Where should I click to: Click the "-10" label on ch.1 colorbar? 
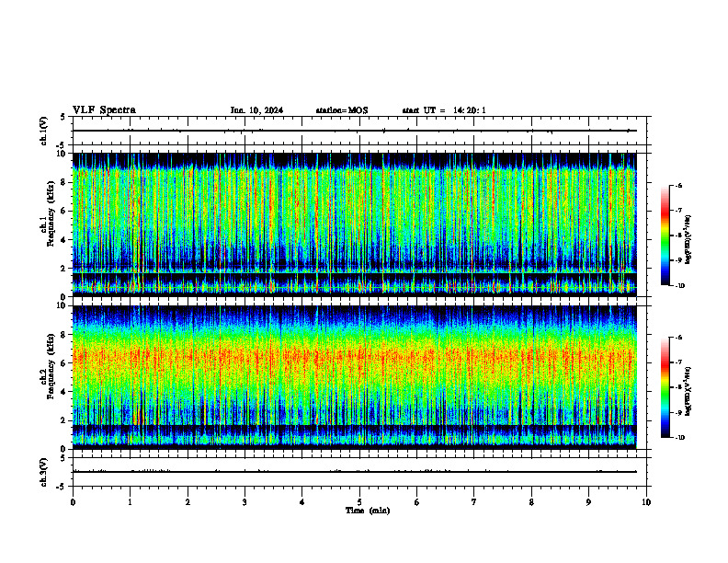click(679, 286)
